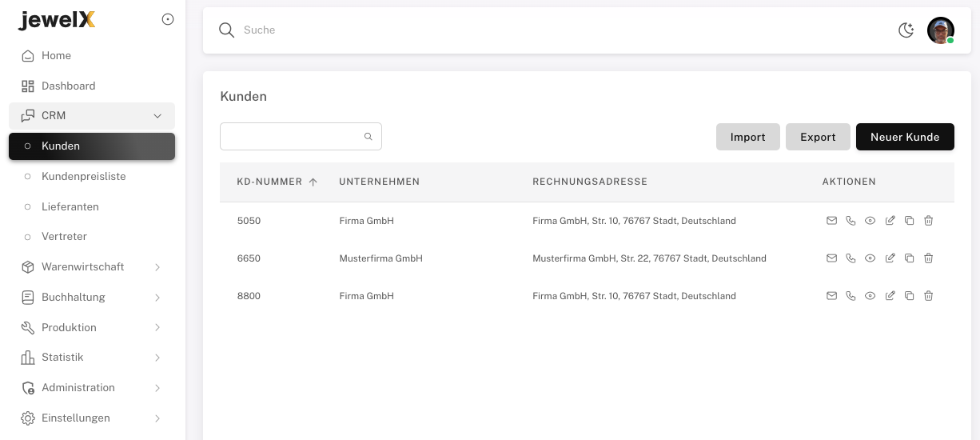This screenshot has width=980, height=440.
Task: Open the user profile avatar
Action: coord(940,30)
